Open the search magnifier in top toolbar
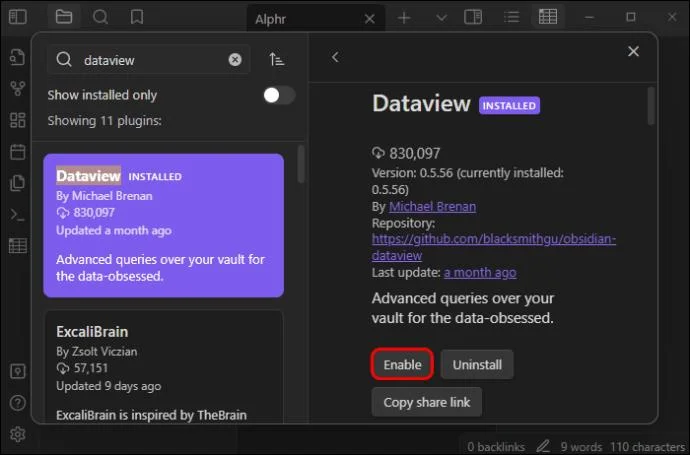 point(100,17)
